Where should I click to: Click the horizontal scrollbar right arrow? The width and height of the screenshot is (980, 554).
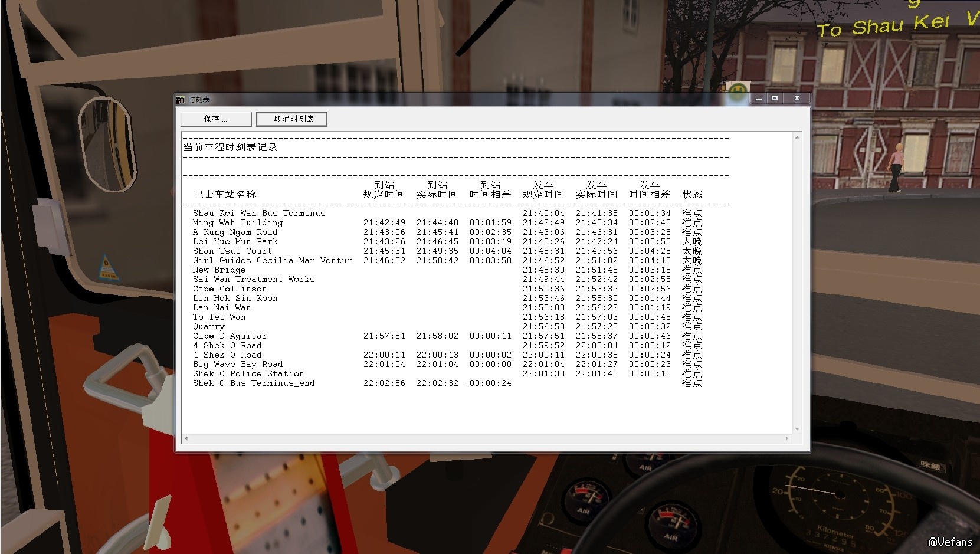click(x=787, y=438)
